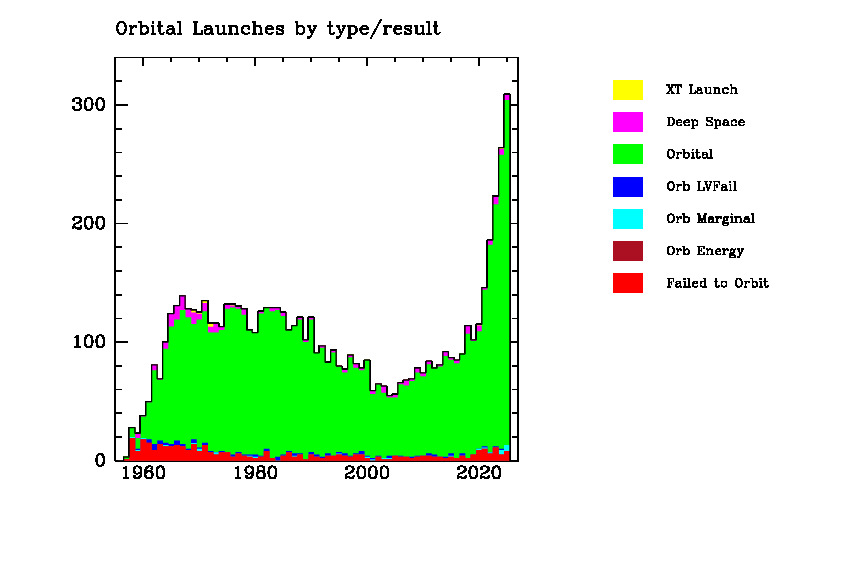Image resolution: width=857 pixels, height=576 pixels.
Task: Click the 'Orb Marginal' legend text
Action: tap(710, 218)
